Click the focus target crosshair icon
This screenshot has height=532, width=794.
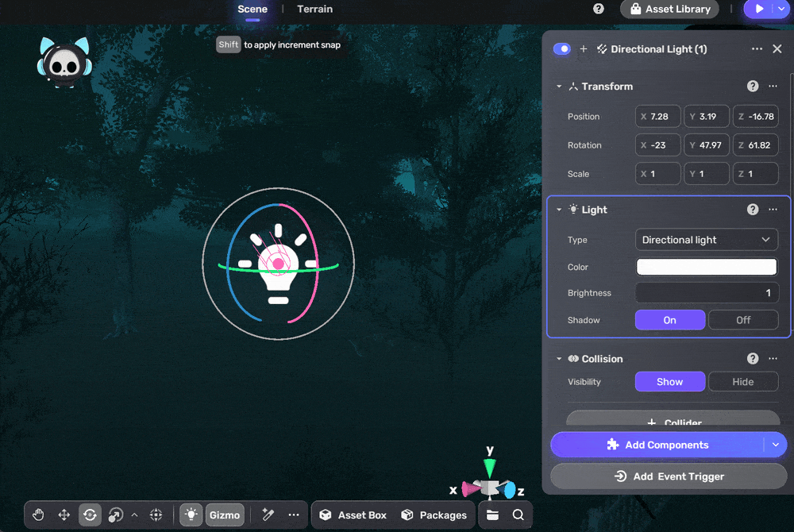[x=156, y=515]
